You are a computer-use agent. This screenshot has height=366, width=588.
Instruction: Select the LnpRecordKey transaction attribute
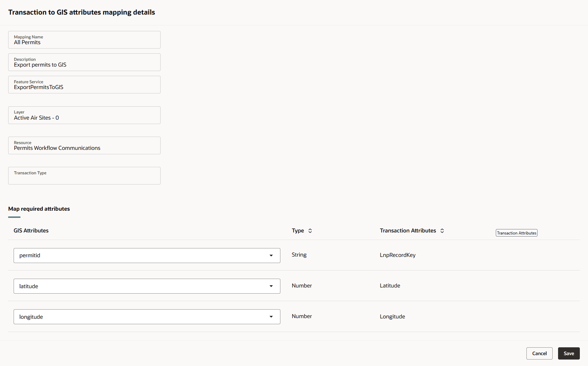point(398,255)
